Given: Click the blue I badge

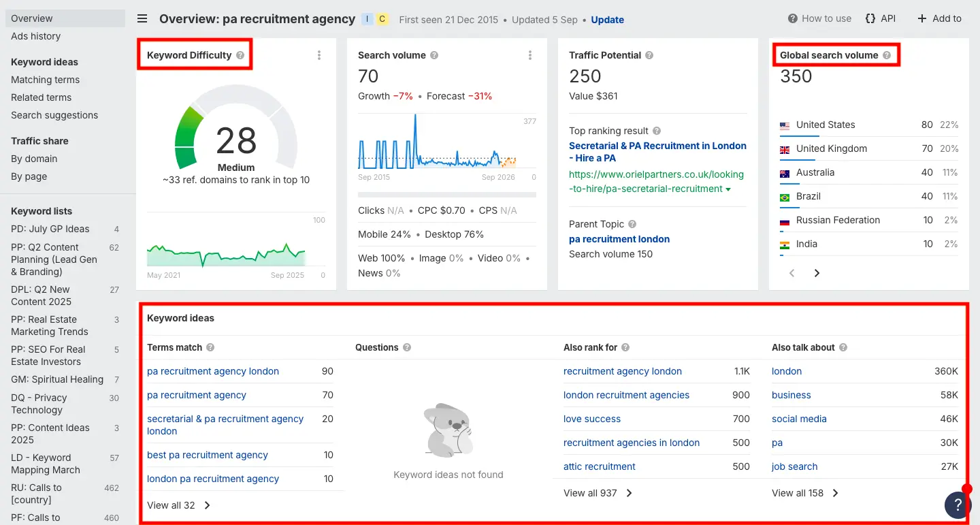Looking at the screenshot, I should [367, 19].
